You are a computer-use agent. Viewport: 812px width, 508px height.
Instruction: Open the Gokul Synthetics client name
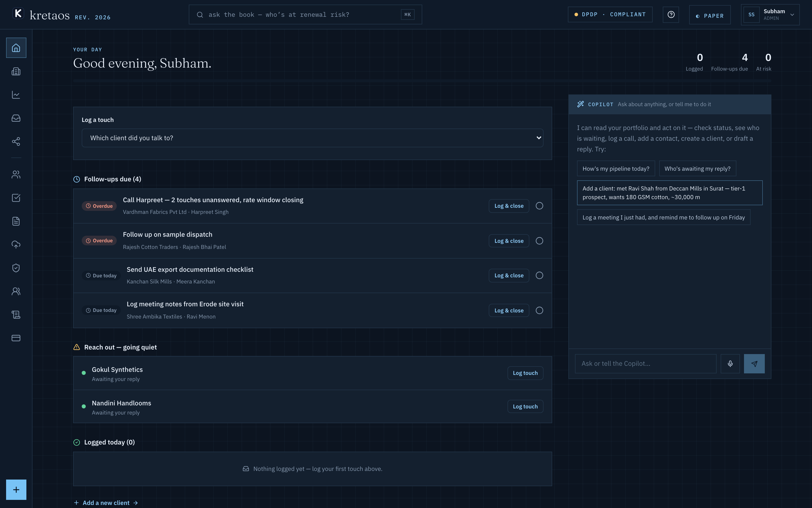(x=117, y=370)
